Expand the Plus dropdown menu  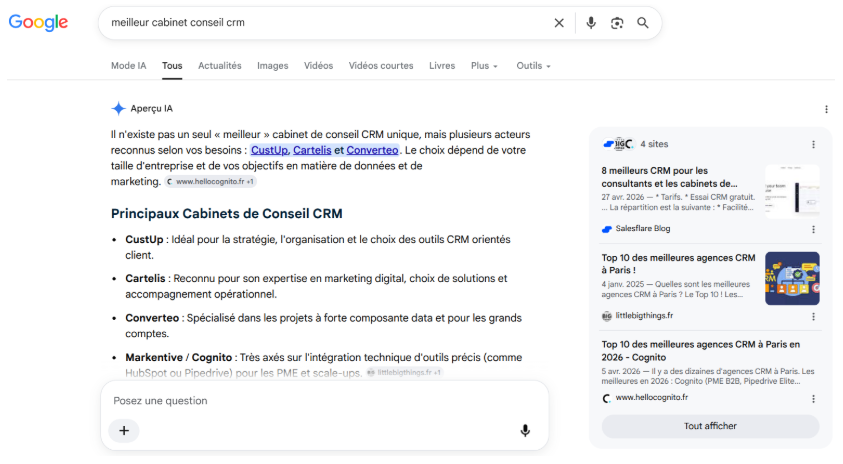pos(484,66)
